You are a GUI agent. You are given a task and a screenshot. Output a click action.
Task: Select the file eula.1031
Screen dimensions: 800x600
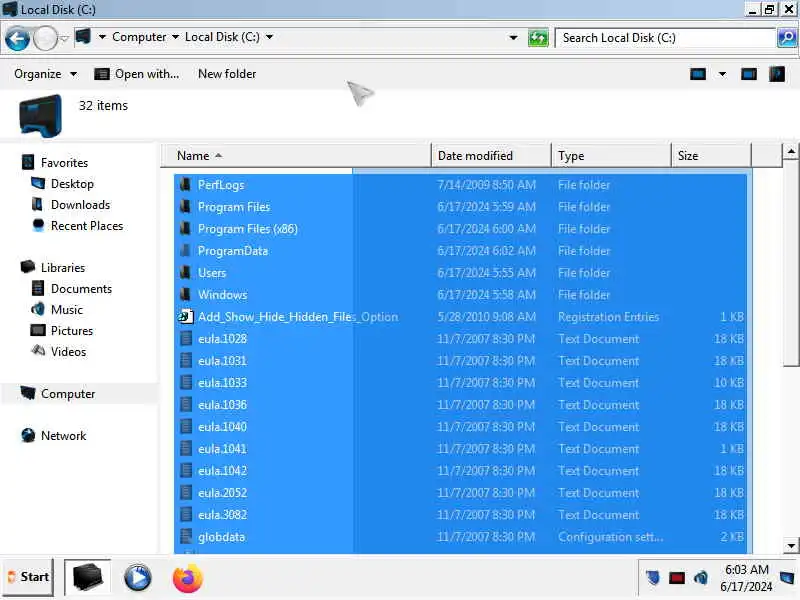point(222,361)
